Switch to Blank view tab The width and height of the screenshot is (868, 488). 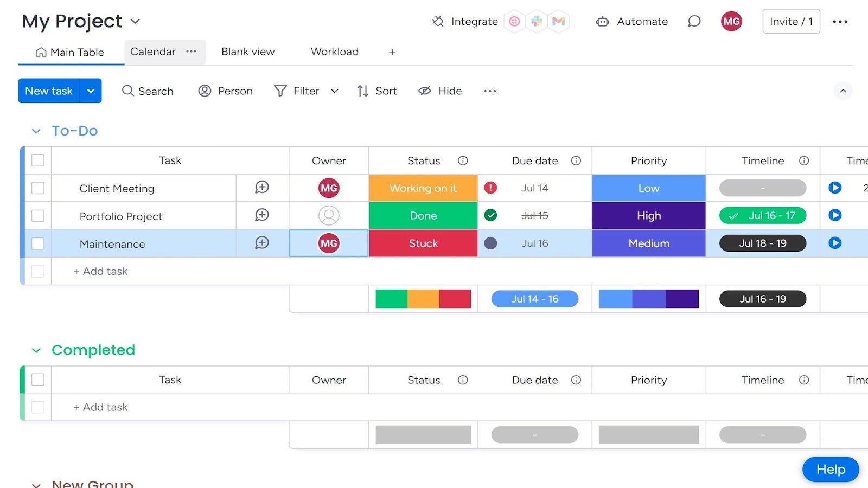[x=248, y=52]
